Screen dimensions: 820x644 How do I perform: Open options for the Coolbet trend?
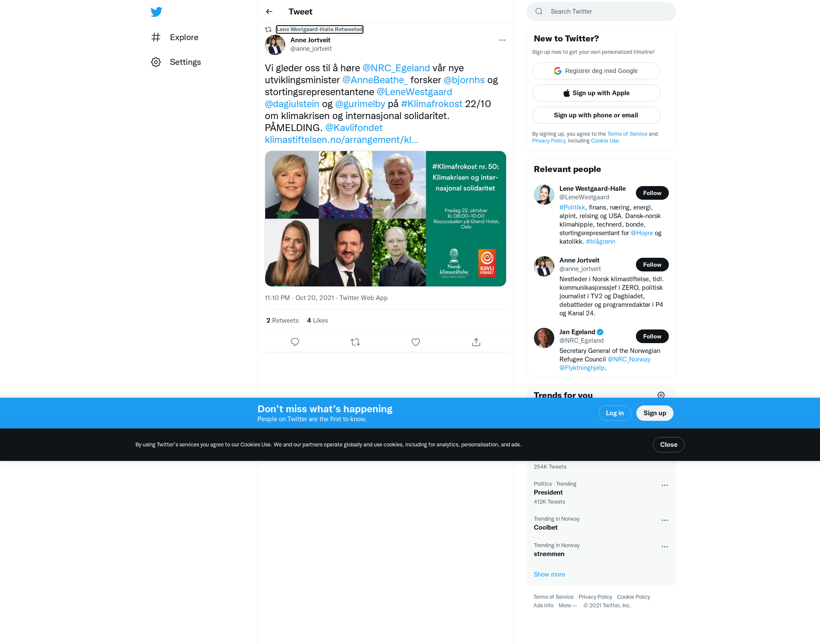665,520
